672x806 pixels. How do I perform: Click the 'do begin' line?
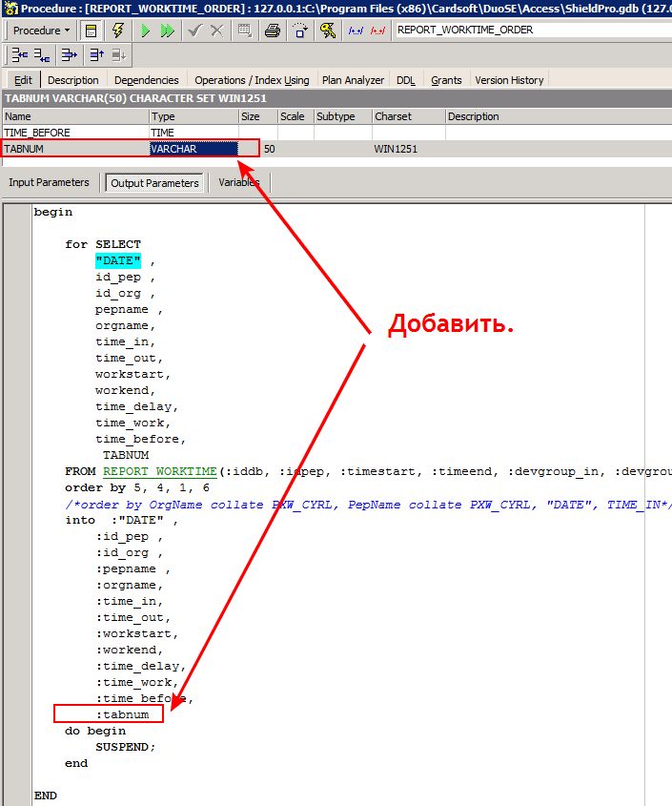click(x=95, y=731)
